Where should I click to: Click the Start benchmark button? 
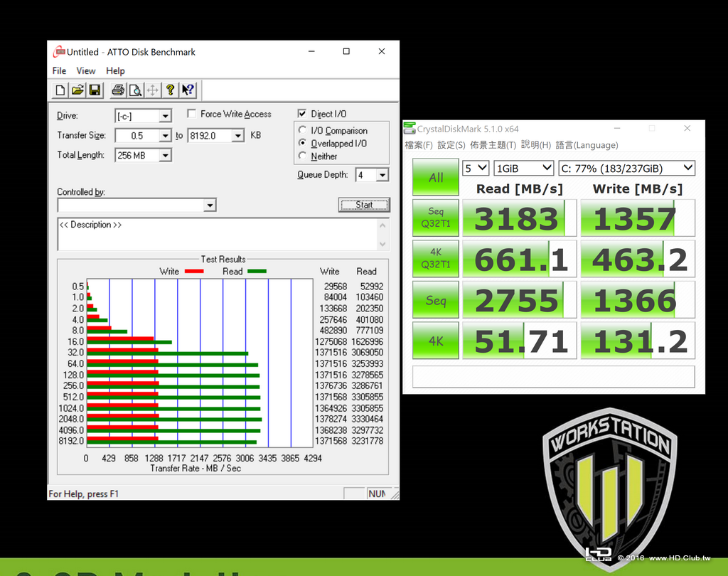click(x=364, y=205)
